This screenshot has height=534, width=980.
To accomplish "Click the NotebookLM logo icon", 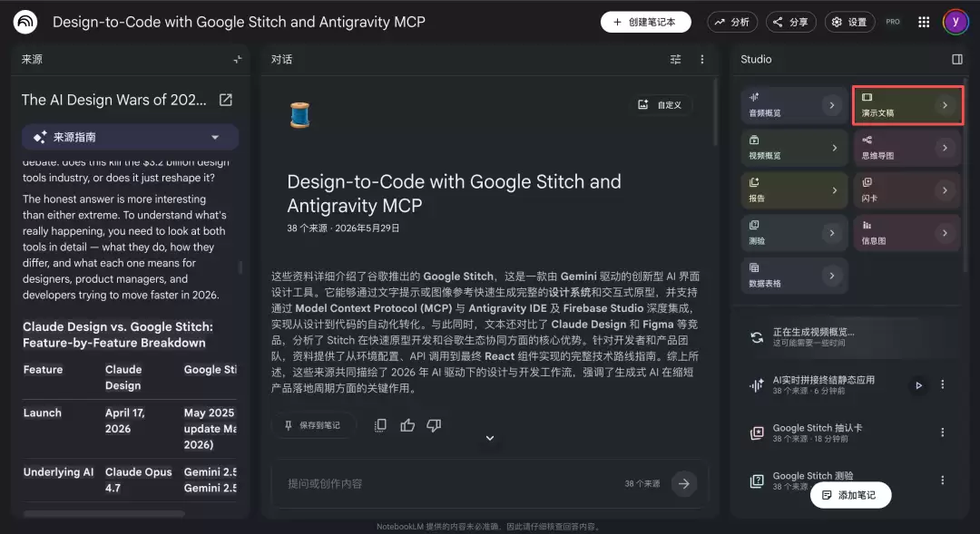I will coord(25,22).
